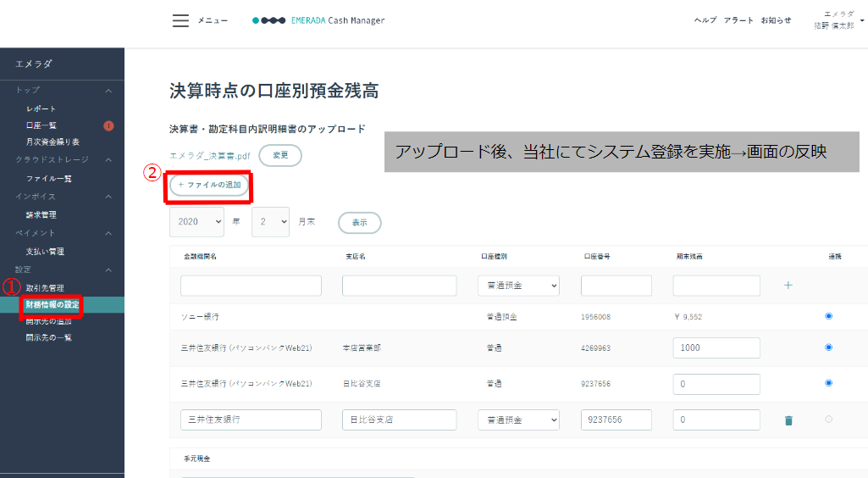This screenshot has height=478, width=868.
Task: Select radio button for 本店営業部 row
Action: tap(829, 347)
